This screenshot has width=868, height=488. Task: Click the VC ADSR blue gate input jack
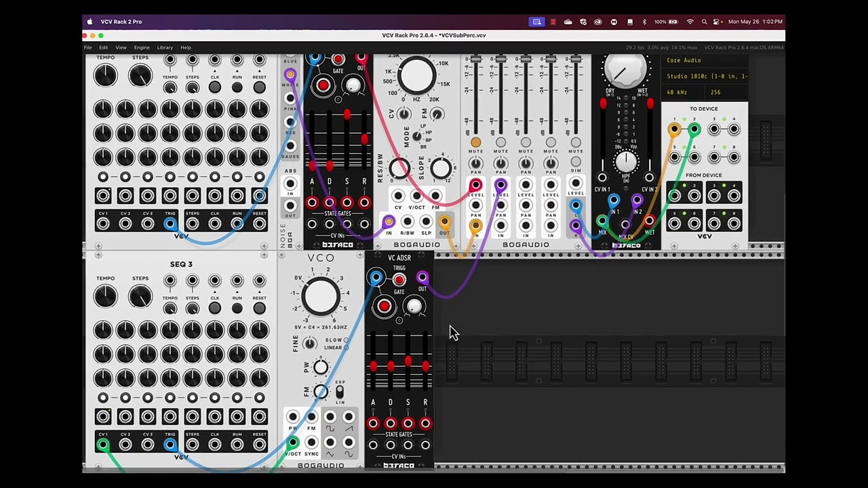click(376, 278)
